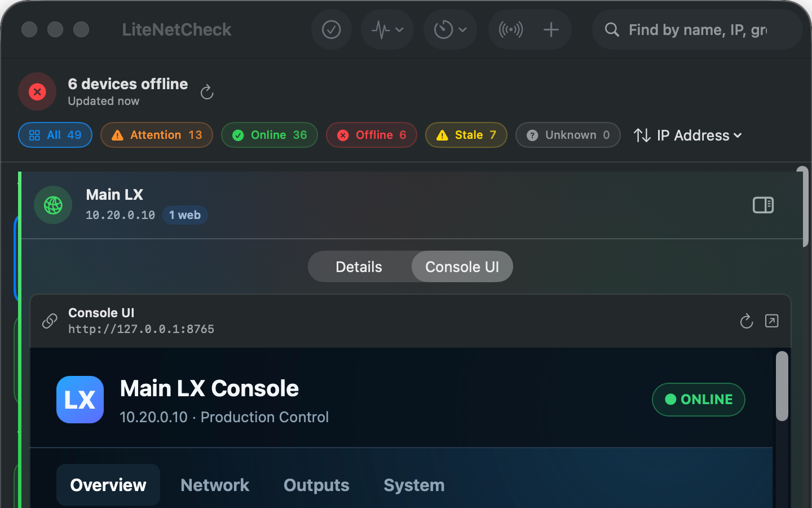This screenshot has height=508, width=812.
Task: Refresh status next to 6 devices offline
Action: point(207,91)
